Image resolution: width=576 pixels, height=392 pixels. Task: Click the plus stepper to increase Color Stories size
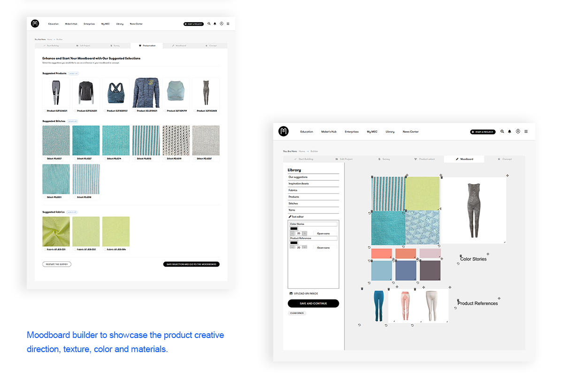pos(305,233)
